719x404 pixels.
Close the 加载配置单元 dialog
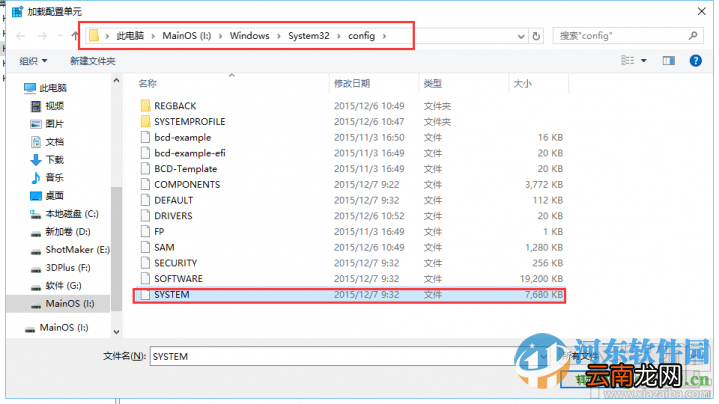pos(702,11)
